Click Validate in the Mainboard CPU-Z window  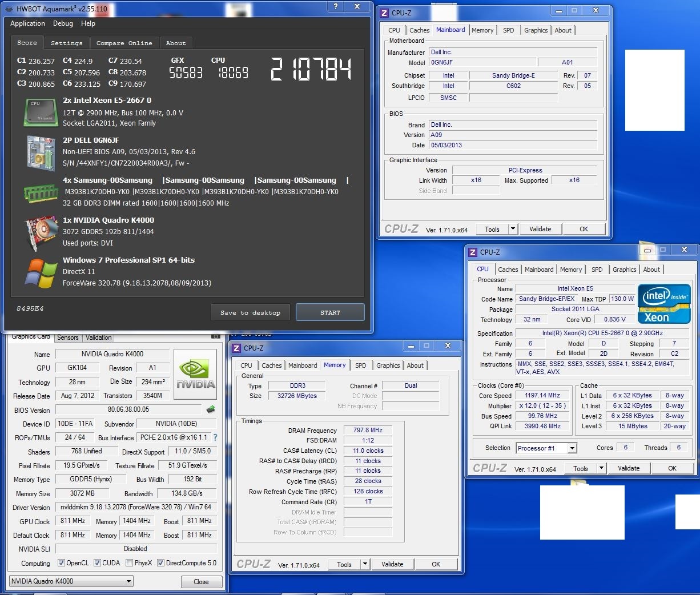point(540,229)
